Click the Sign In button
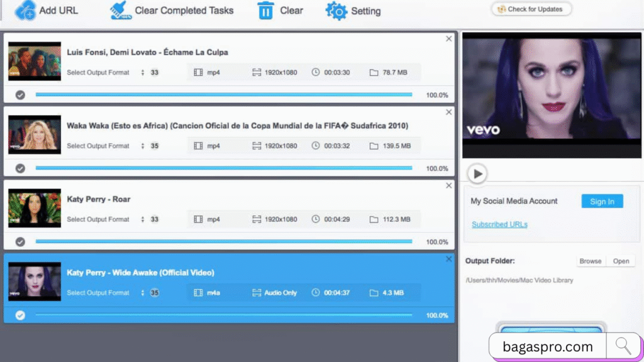 point(602,201)
